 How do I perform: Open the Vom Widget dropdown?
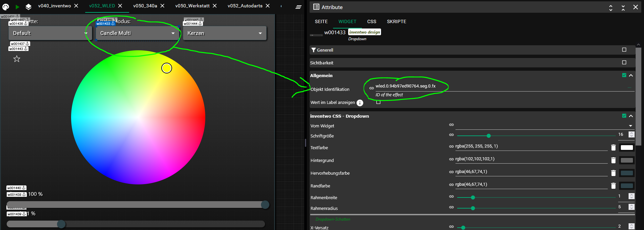tap(545, 126)
